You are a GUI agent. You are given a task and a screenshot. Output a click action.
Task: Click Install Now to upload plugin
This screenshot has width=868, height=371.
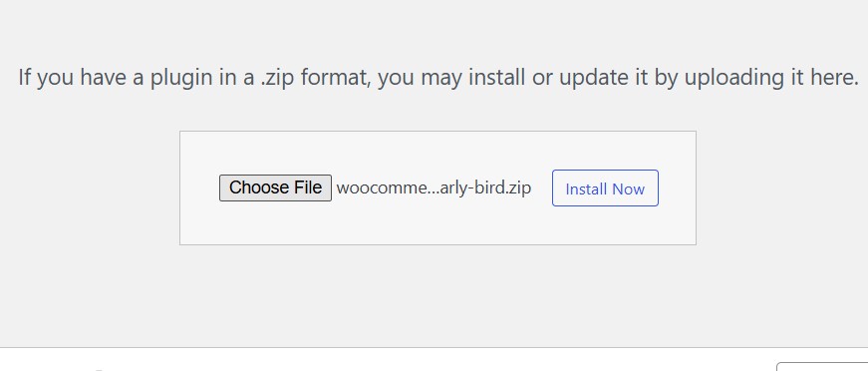point(605,188)
